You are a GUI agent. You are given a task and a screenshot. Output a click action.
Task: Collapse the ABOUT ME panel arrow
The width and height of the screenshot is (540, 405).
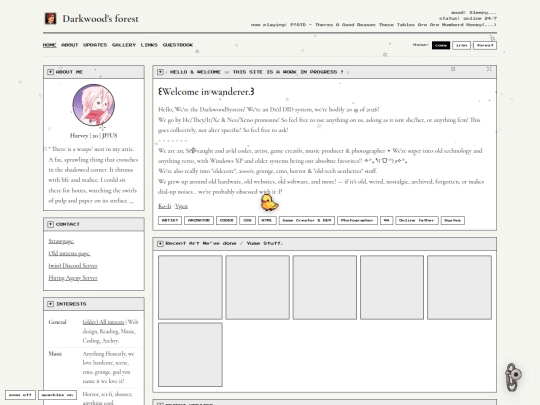(51, 72)
